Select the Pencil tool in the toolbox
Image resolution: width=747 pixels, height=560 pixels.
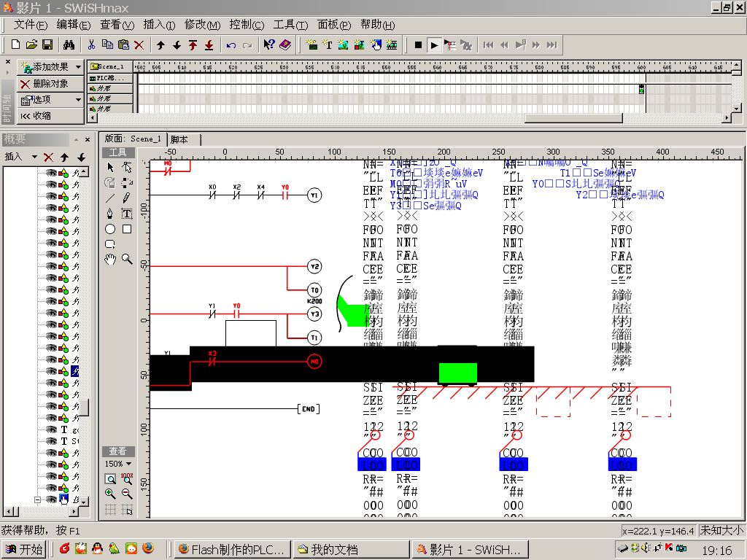point(127,198)
